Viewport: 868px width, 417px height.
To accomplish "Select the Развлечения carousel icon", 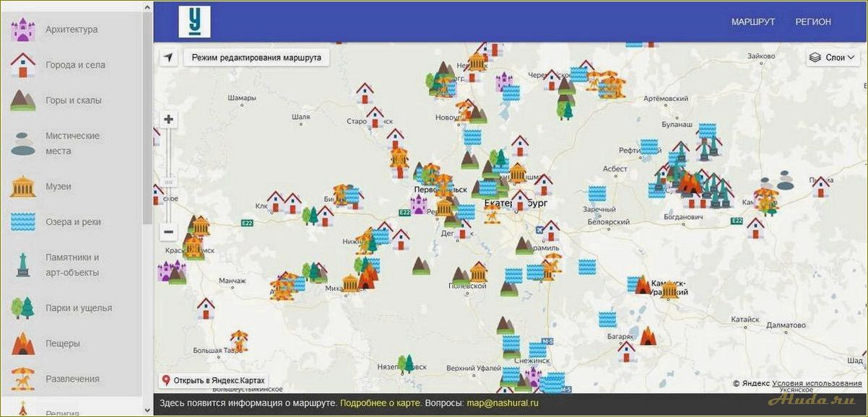I will tap(23, 379).
